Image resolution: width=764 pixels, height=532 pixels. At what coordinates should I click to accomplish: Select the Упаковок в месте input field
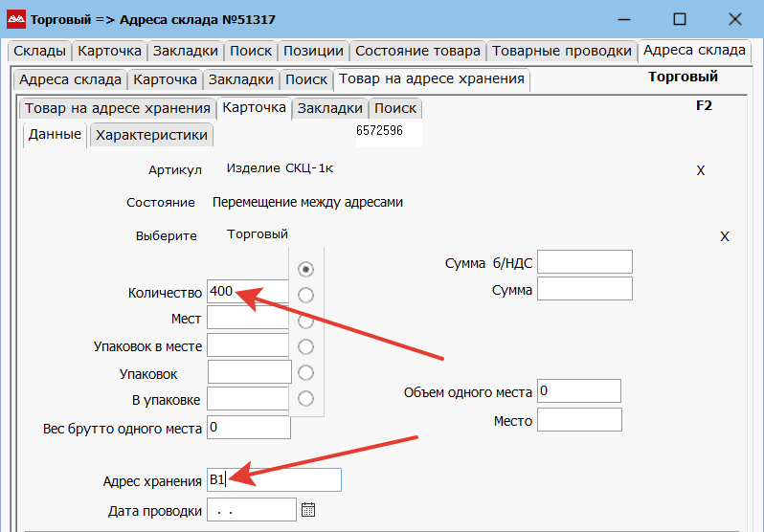click(247, 344)
